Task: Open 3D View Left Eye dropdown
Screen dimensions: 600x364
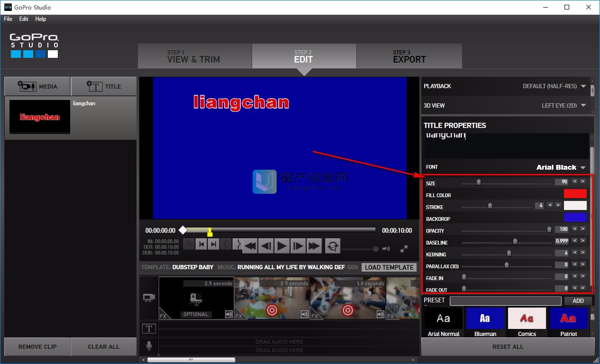Action: pyautogui.click(x=564, y=105)
